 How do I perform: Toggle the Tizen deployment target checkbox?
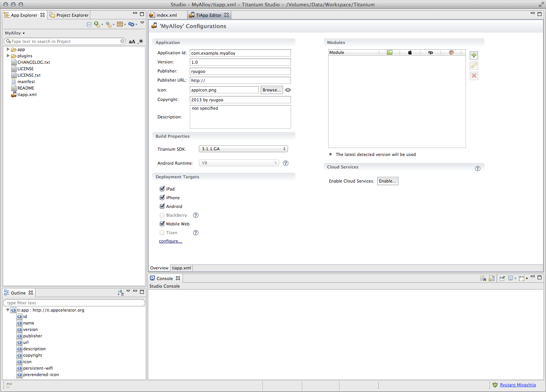point(162,233)
